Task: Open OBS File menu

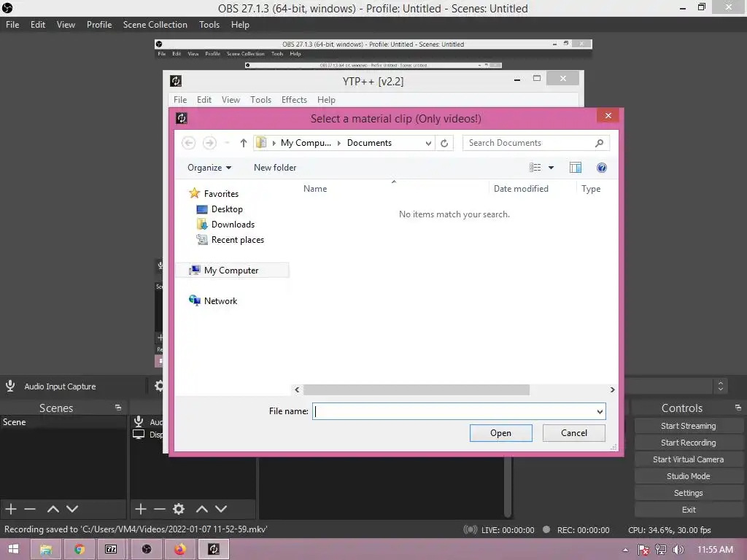Action: [12, 25]
